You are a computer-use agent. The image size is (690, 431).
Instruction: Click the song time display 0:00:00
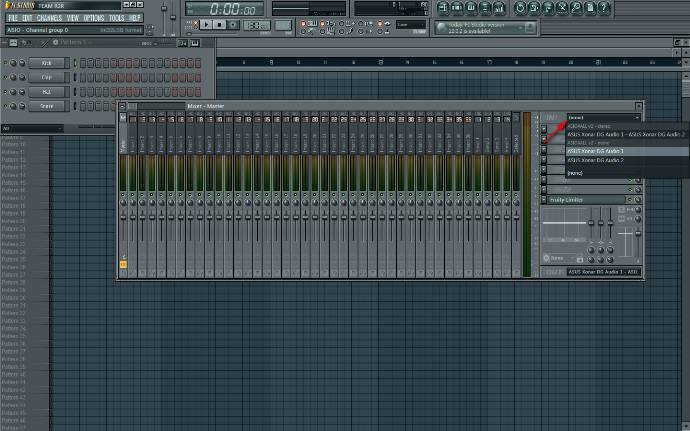224,8
